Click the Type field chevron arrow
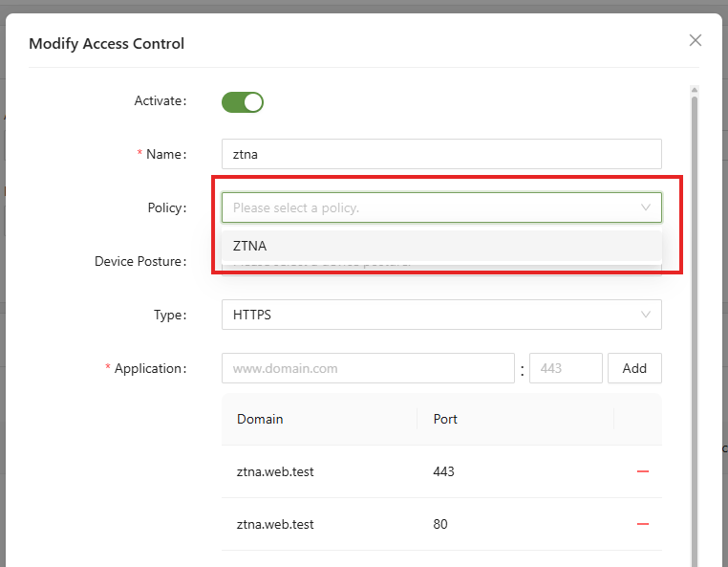The image size is (728, 567). click(646, 315)
